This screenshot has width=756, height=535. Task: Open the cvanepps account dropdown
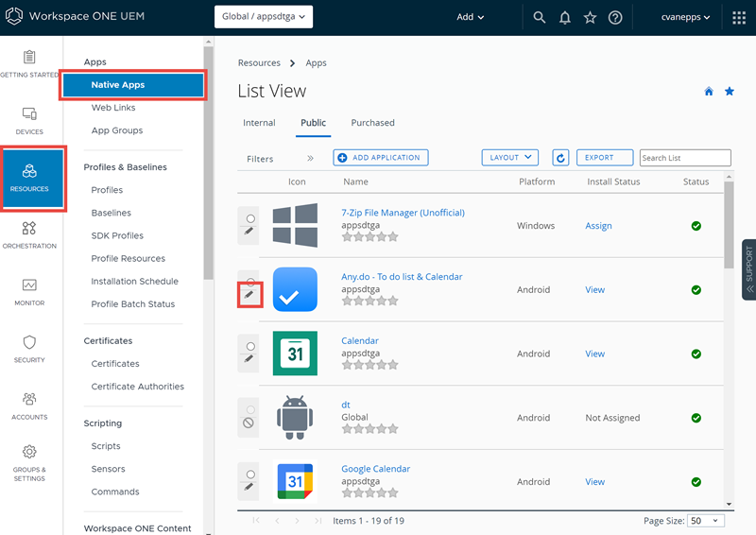[686, 17]
